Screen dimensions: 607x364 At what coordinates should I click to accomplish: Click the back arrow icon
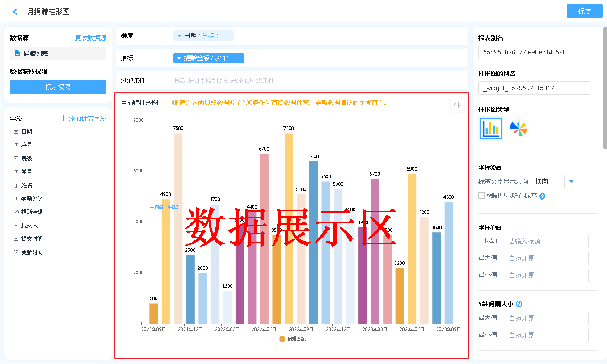(16, 12)
